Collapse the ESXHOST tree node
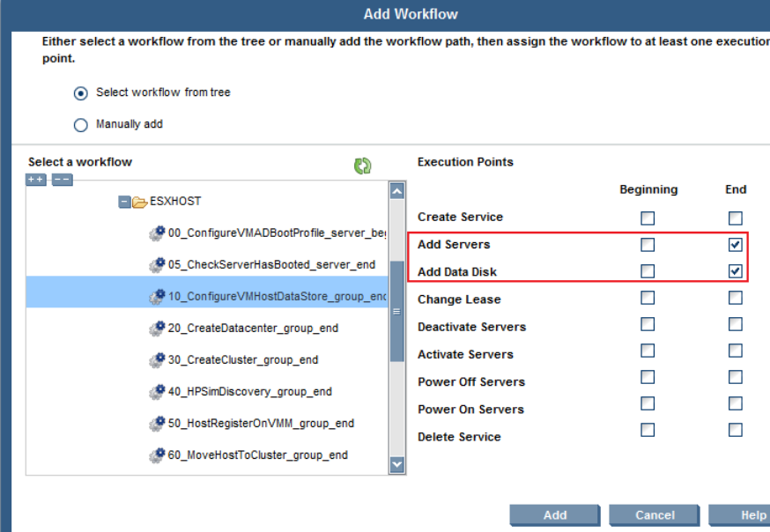 [x=124, y=202]
